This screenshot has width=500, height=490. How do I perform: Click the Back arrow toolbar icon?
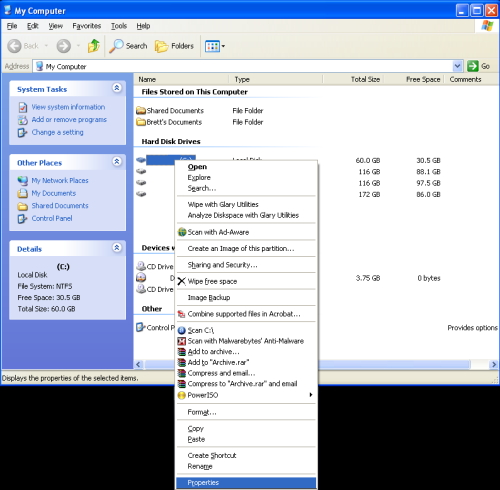tap(14, 46)
